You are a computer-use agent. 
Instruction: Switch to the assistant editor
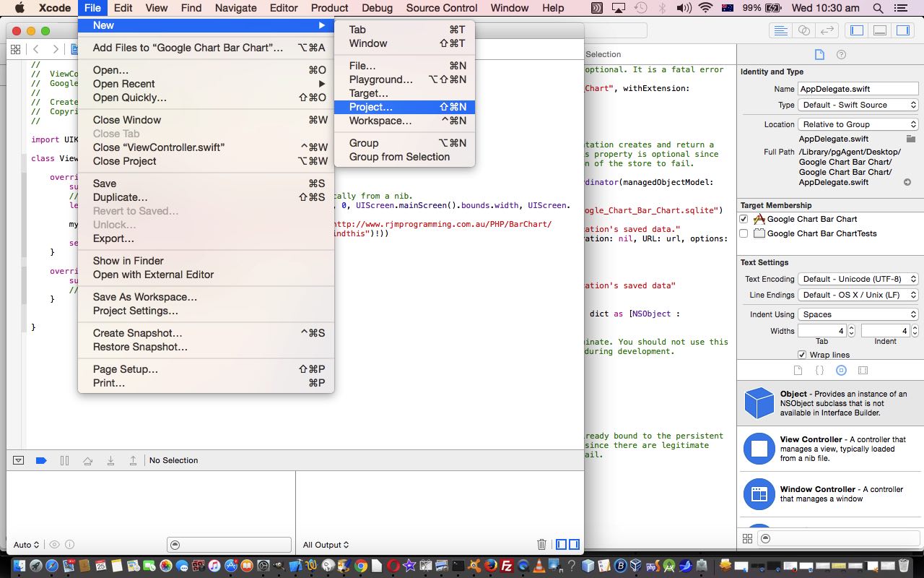point(803,30)
